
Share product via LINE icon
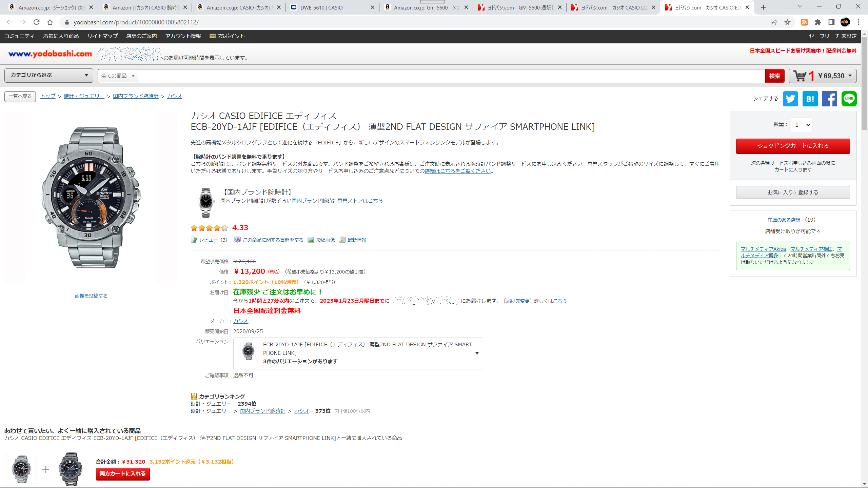[x=849, y=99]
